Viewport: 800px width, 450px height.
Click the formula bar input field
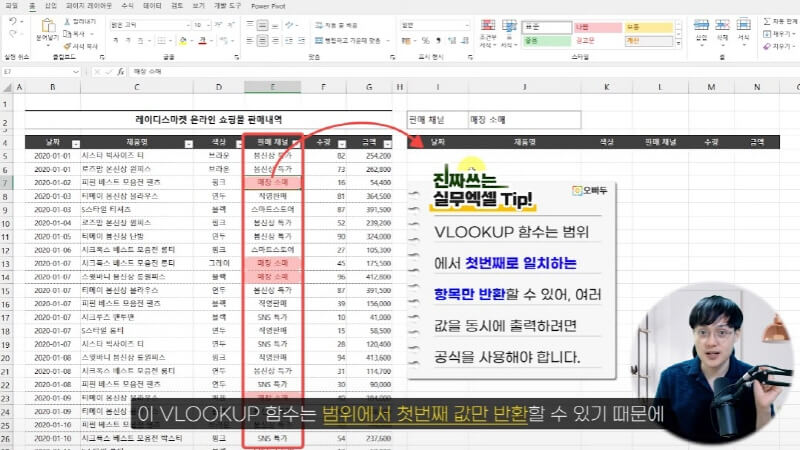[462, 72]
